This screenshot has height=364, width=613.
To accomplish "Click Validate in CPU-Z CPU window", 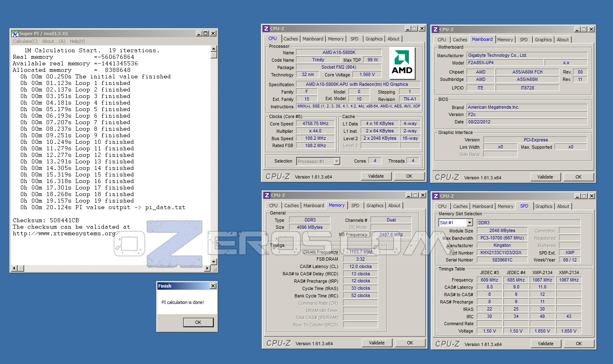I will (376, 176).
